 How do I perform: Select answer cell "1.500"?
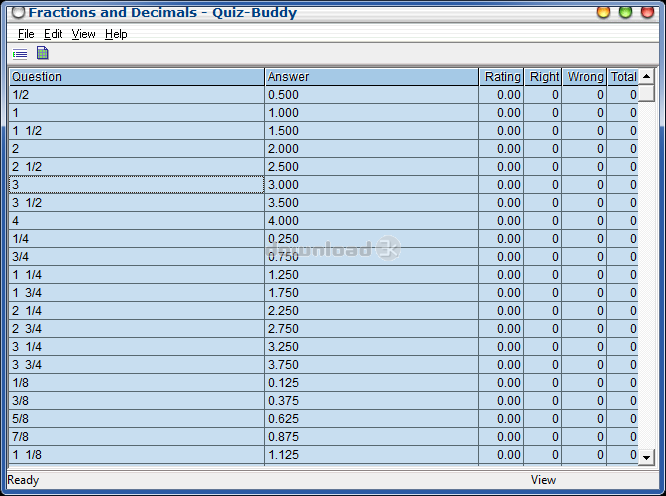point(372,131)
